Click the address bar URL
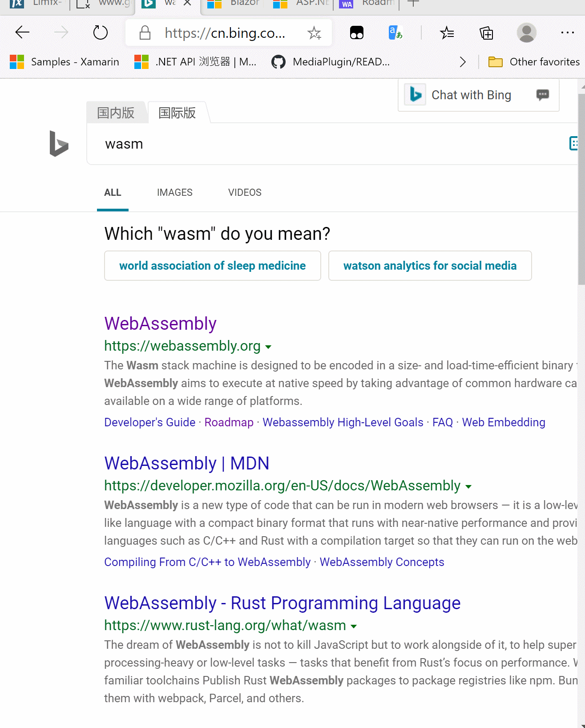The width and height of the screenshot is (585, 728). pos(225,33)
